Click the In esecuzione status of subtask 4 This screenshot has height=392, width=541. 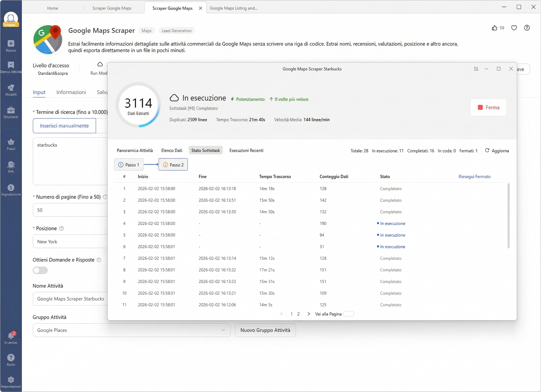coord(391,224)
